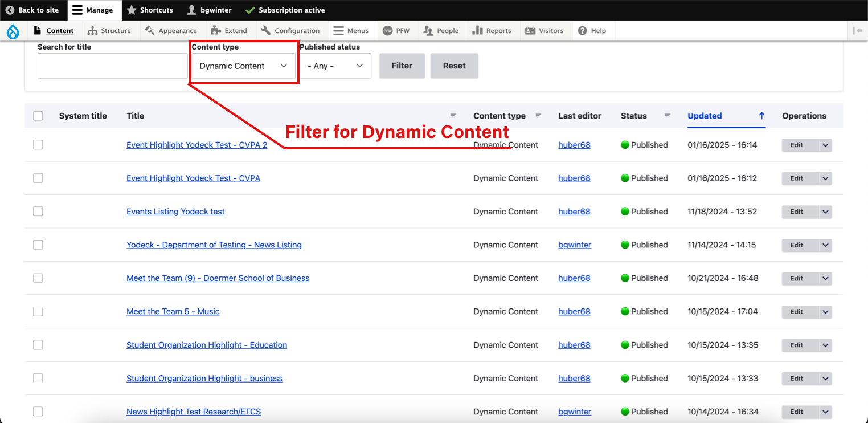Click the Help question mark icon
Image resolution: width=868 pixels, height=423 pixels.
pos(582,31)
